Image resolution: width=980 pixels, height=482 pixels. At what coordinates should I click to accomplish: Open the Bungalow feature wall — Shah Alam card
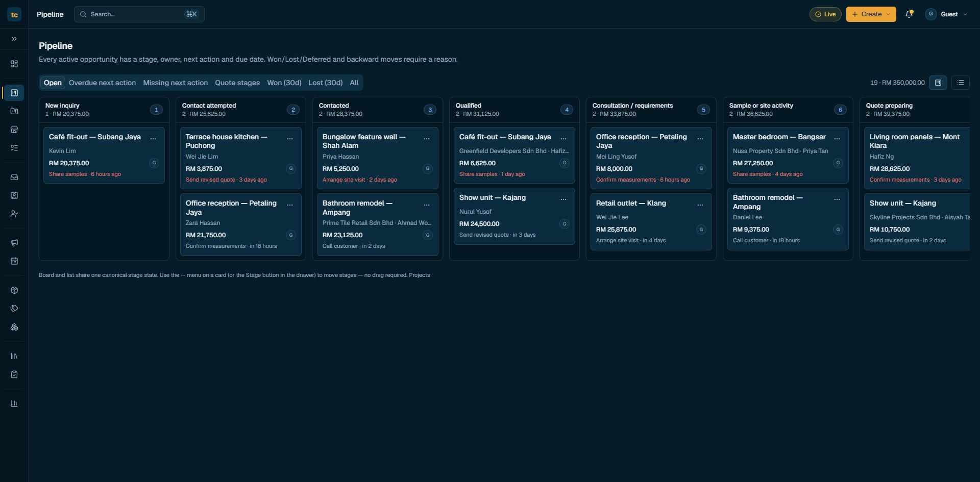tap(378, 158)
